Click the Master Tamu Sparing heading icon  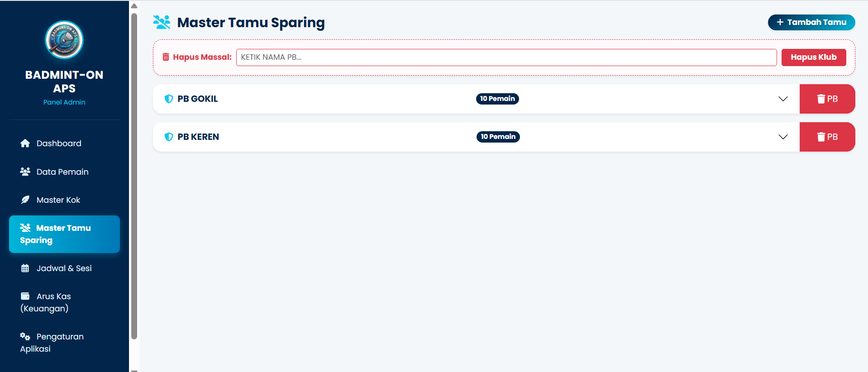tap(162, 22)
